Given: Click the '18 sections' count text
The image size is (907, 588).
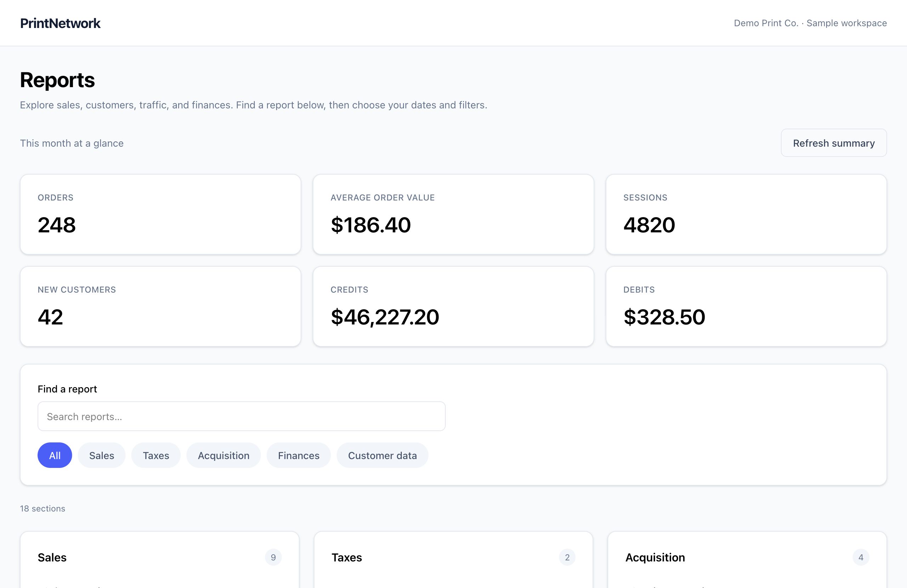Looking at the screenshot, I should point(43,508).
